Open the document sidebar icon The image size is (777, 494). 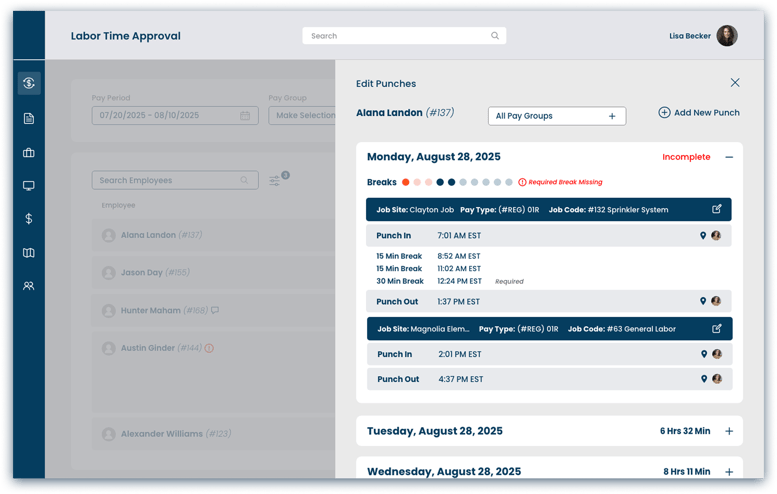click(29, 119)
